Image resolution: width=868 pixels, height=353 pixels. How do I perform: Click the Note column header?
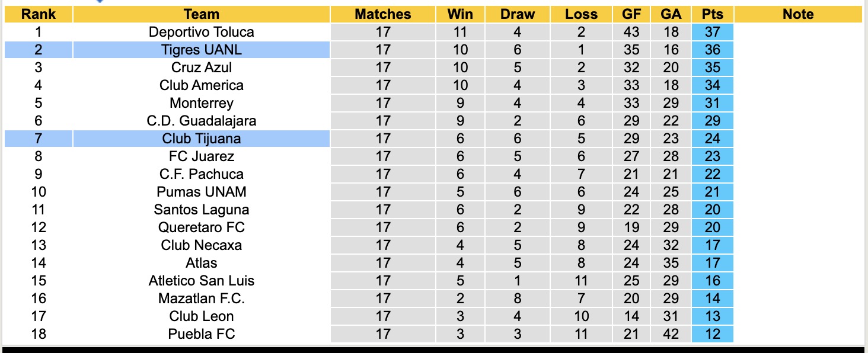798,14
